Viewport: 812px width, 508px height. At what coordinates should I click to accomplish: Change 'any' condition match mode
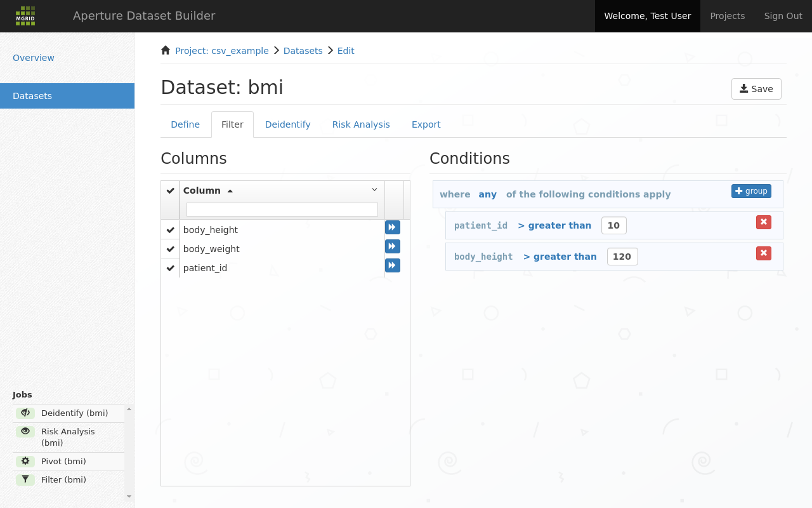[x=487, y=194]
